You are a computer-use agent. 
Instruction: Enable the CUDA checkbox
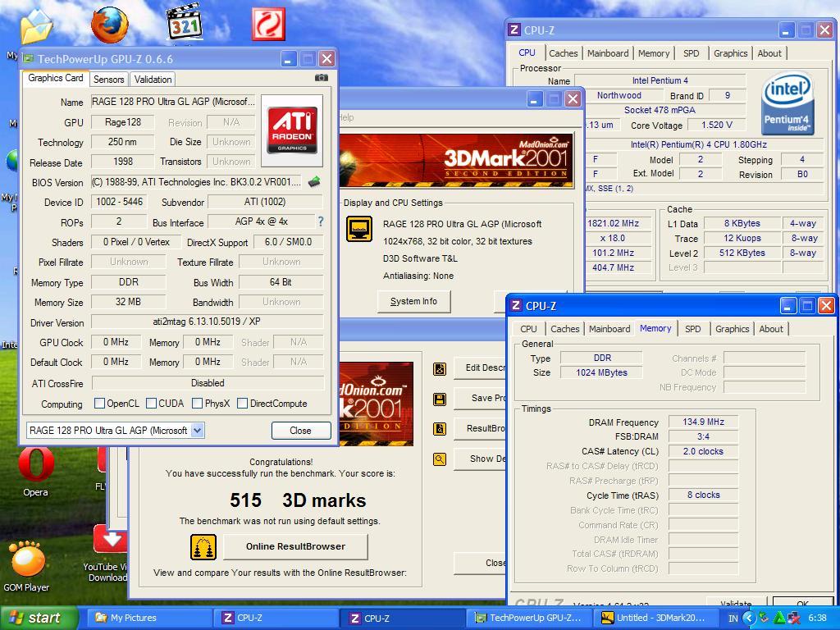(151, 404)
